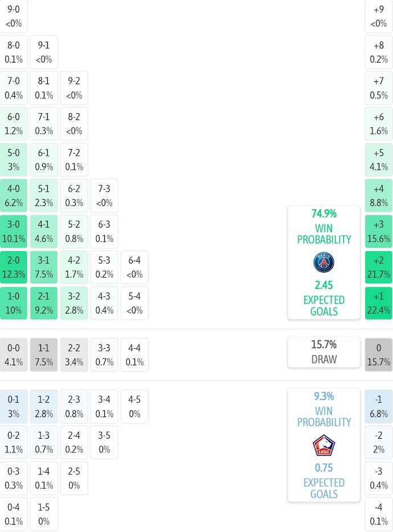393x532 pixels.
Task: Select the +9 goal margin cell
Action: tap(379, 17)
